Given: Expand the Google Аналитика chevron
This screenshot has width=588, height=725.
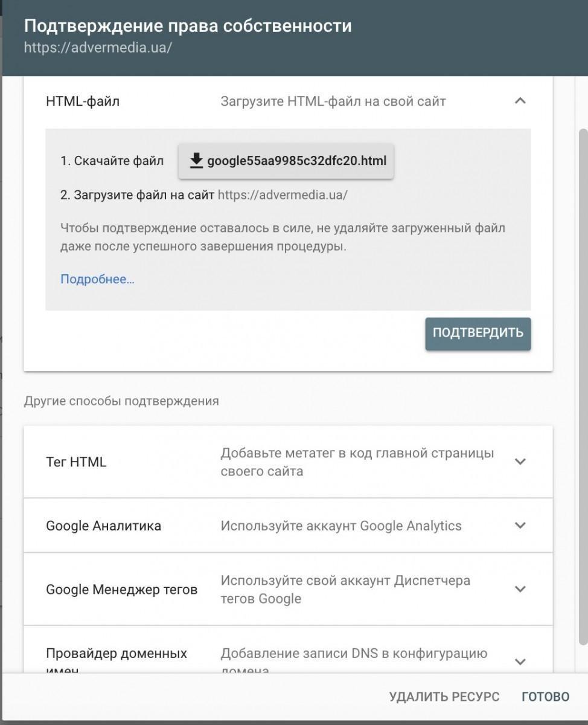Looking at the screenshot, I should pos(520,526).
